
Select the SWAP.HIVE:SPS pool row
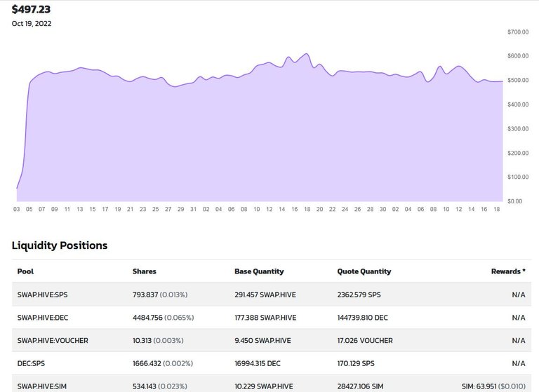point(272,295)
